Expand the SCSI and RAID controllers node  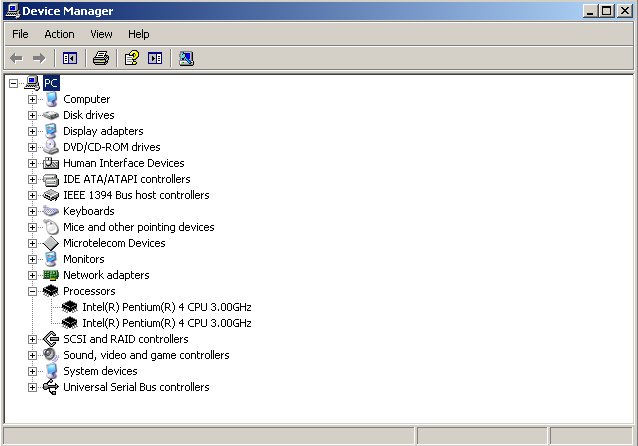point(32,339)
